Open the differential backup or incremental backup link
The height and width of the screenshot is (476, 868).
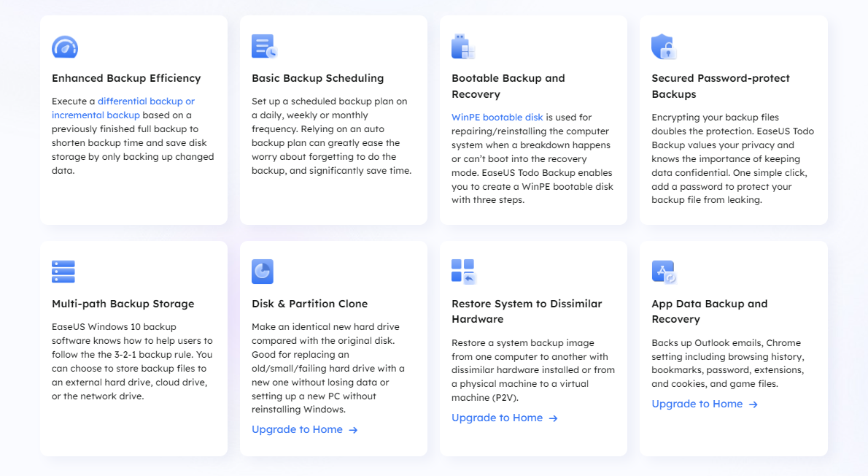tap(123, 108)
